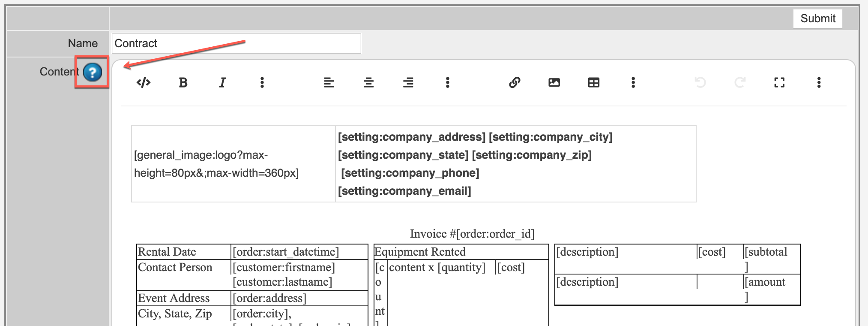Align text right
This screenshot has width=868, height=326.
(x=408, y=82)
